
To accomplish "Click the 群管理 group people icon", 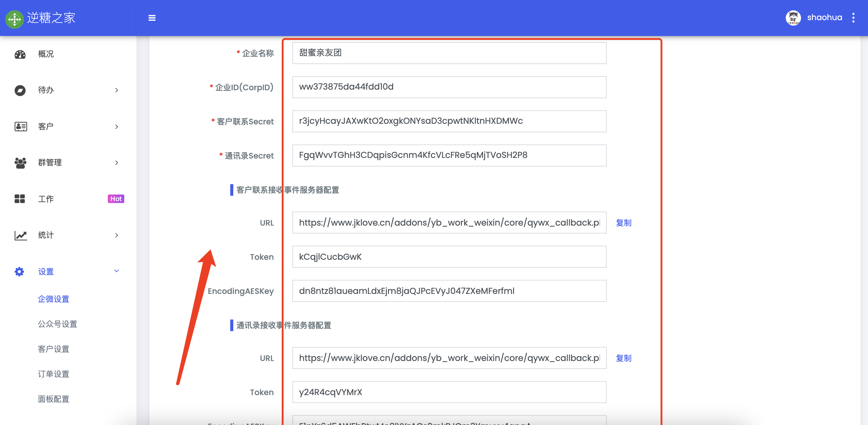I will 20,163.
